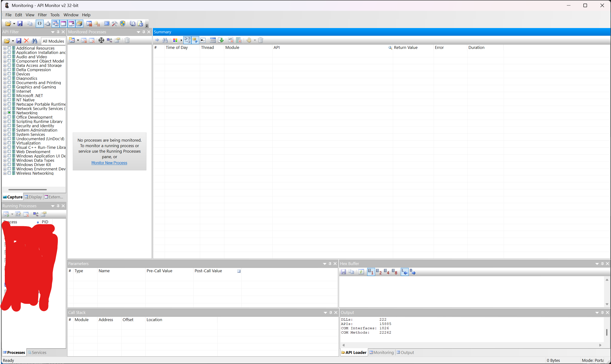Click the Return Value column header
Image resolution: width=611 pixels, height=364 pixels.
(x=406, y=47)
